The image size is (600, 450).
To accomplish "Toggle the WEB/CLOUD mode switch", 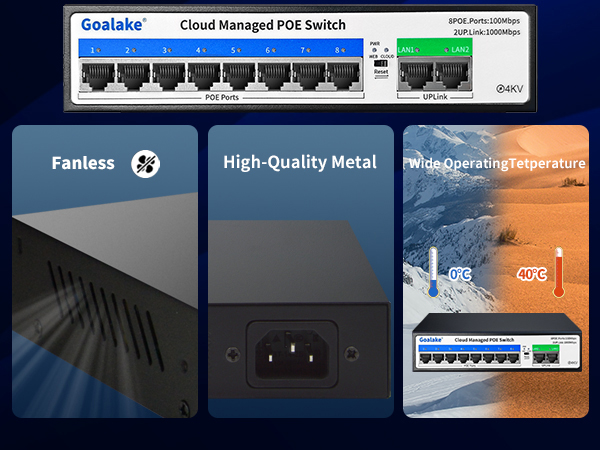I will [380, 62].
